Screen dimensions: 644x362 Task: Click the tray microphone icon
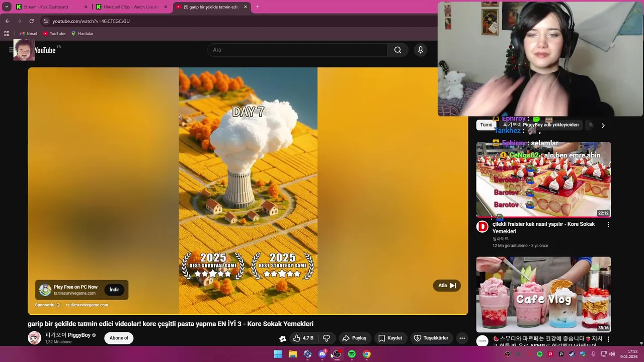(594, 354)
